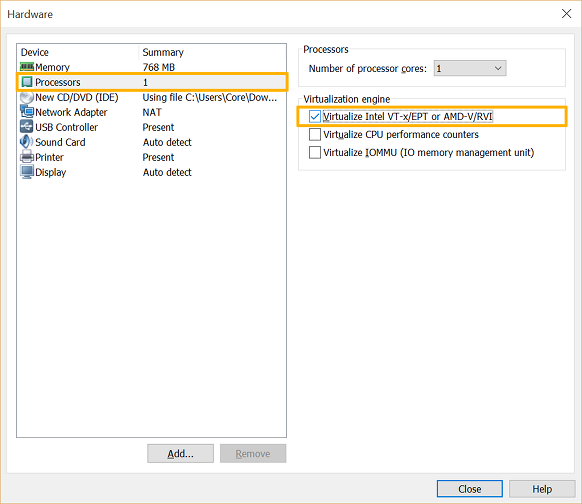Select the NAT summary of Network Adapter

click(152, 112)
